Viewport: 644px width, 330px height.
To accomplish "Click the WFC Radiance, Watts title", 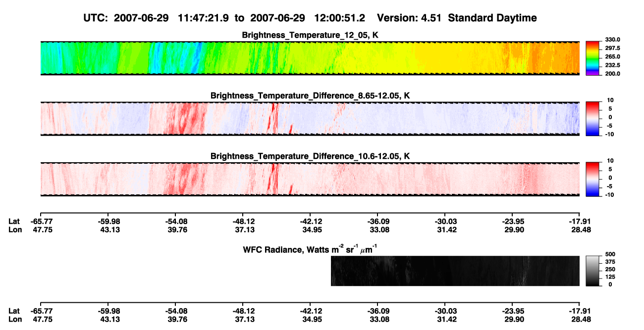I will point(311,249).
